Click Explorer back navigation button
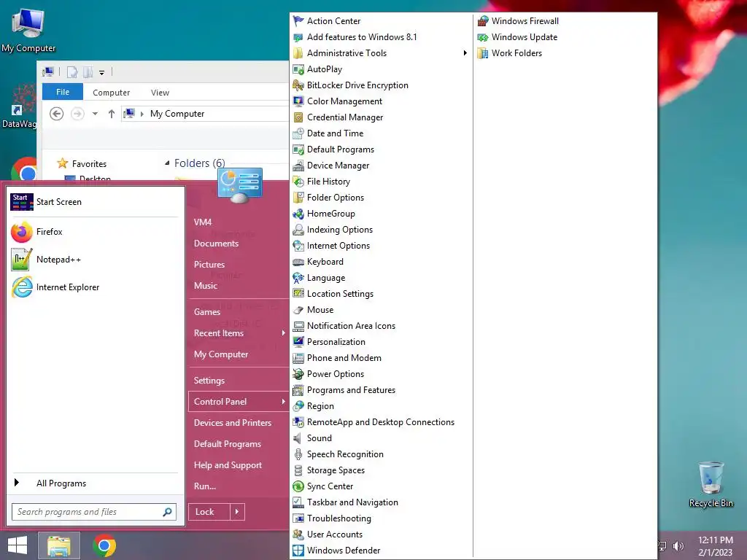The height and width of the screenshot is (560, 747). (57, 114)
